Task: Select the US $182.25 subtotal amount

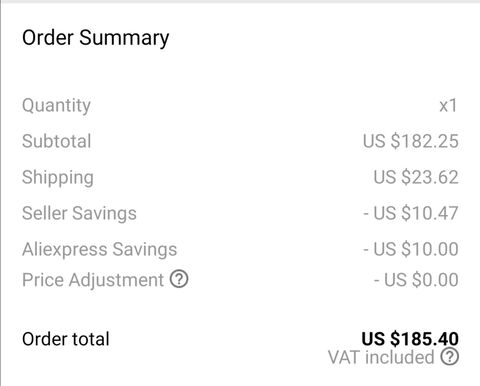Action: [x=411, y=141]
